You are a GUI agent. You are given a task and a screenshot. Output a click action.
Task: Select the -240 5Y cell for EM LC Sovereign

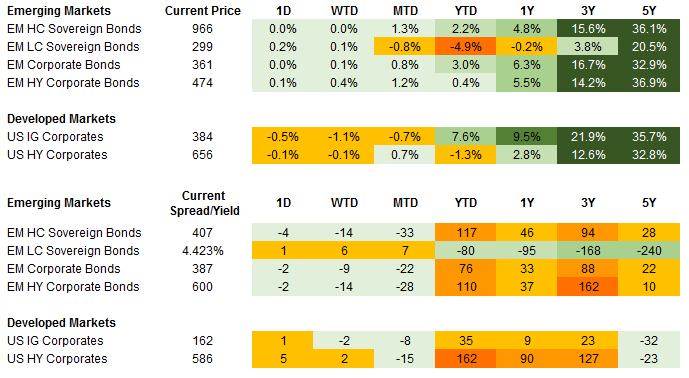point(649,251)
